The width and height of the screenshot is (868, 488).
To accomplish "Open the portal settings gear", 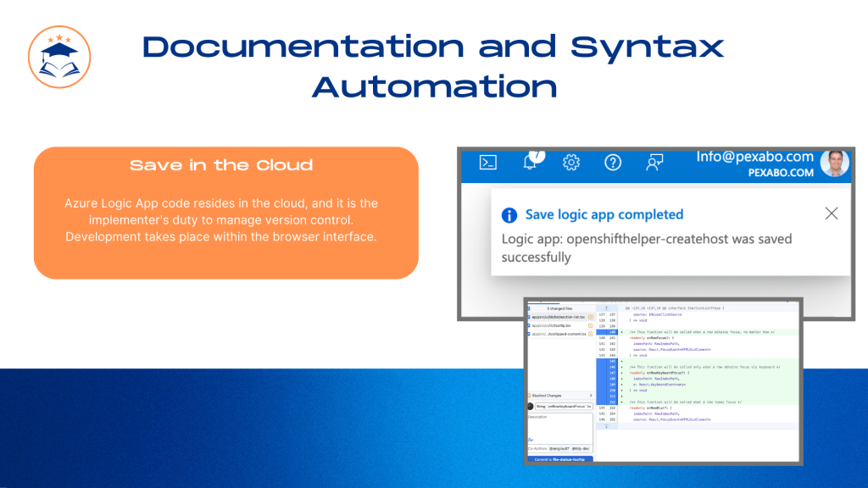I will pyautogui.click(x=571, y=162).
